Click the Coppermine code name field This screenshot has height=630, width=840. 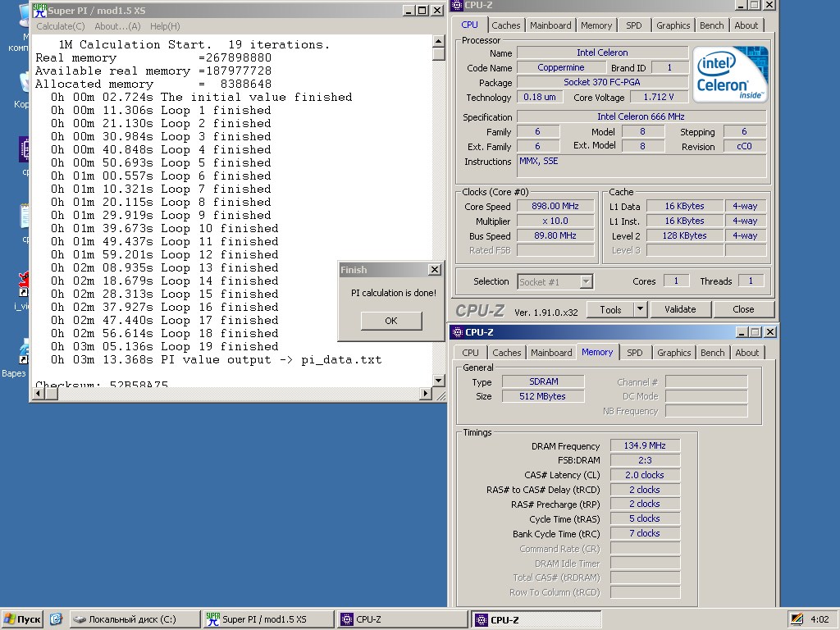point(561,67)
